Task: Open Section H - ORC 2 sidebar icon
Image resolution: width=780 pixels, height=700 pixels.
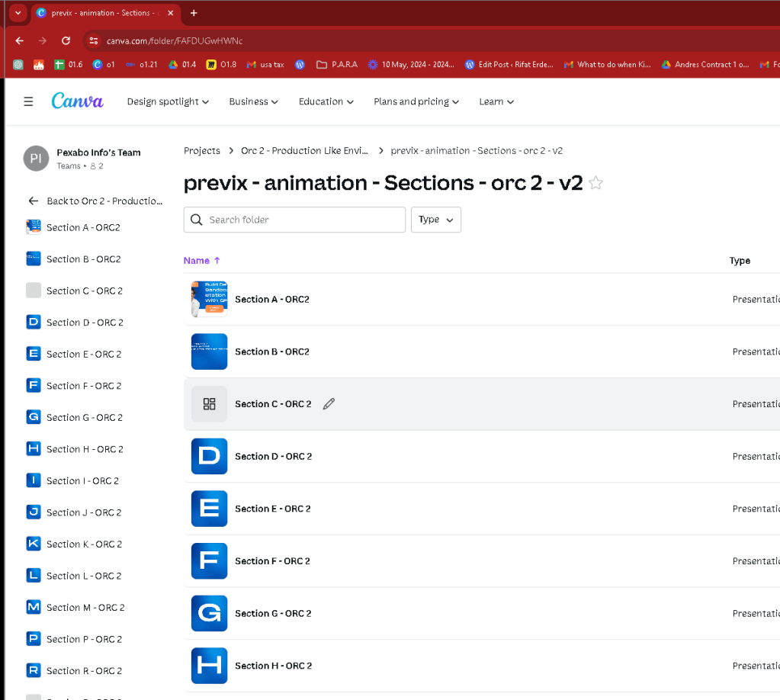Action: pyautogui.click(x=34, y=449)
